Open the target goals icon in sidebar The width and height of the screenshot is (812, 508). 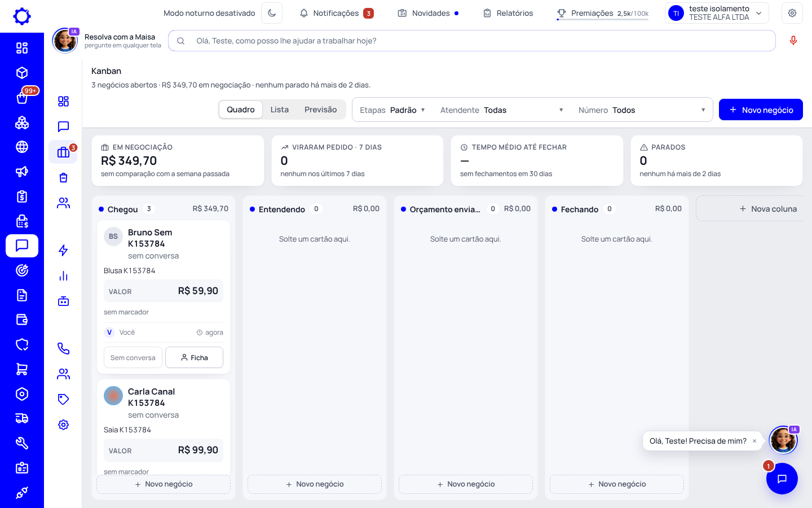pyautogui.click(x=22, y=270)
